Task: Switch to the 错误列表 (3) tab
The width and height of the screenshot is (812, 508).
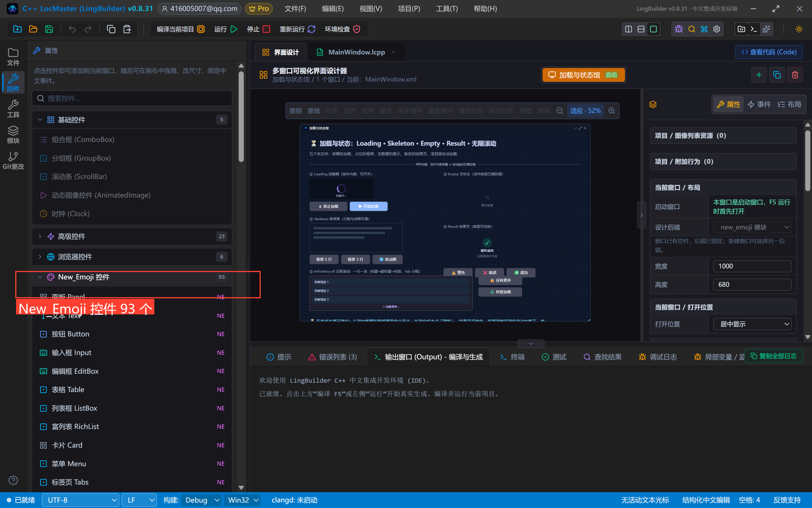Action: (x=332, y=356)
